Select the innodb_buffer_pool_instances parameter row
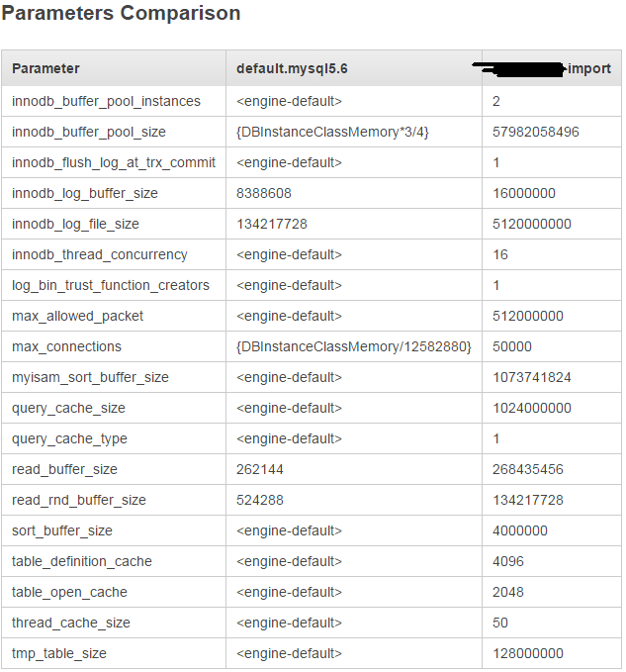The width and height of the screenshot is (626, 672). pos(106,101)
